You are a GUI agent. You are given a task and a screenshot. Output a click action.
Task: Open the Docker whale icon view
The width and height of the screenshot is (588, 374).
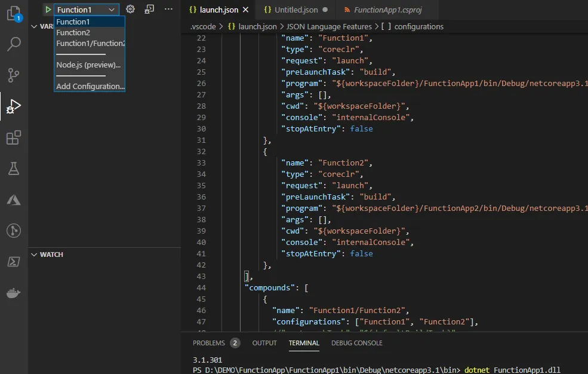click(x=14, y=293)
